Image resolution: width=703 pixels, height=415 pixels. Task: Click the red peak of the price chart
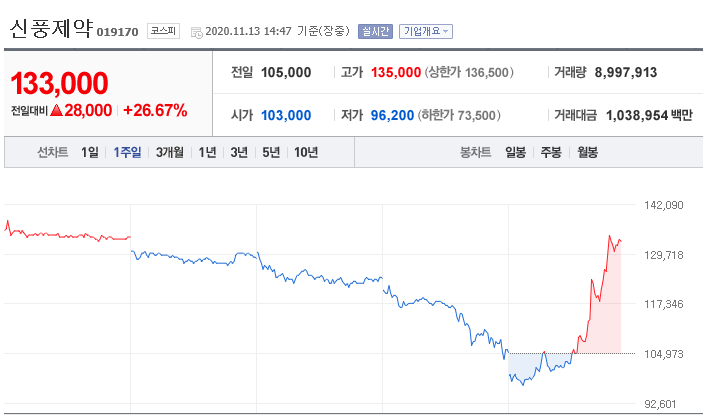[x=610, y=237]
